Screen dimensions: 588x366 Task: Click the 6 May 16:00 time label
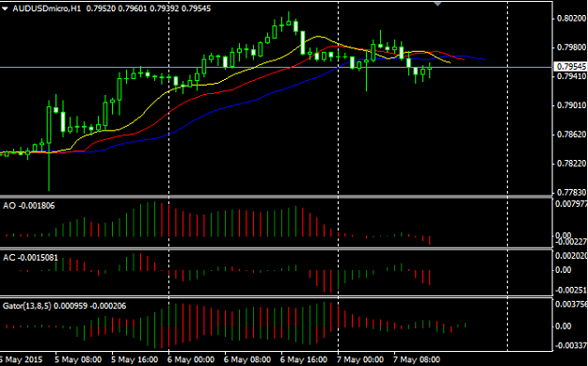(304, 359)
